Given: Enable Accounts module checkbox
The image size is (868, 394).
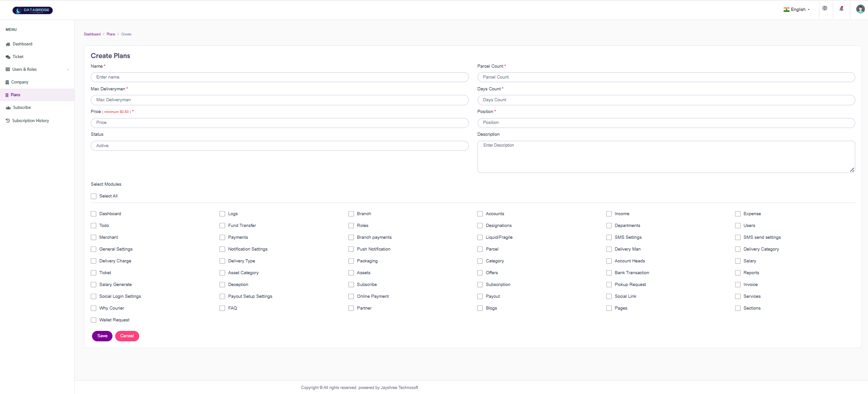Looking at the screenshot, I should [480, 214].
